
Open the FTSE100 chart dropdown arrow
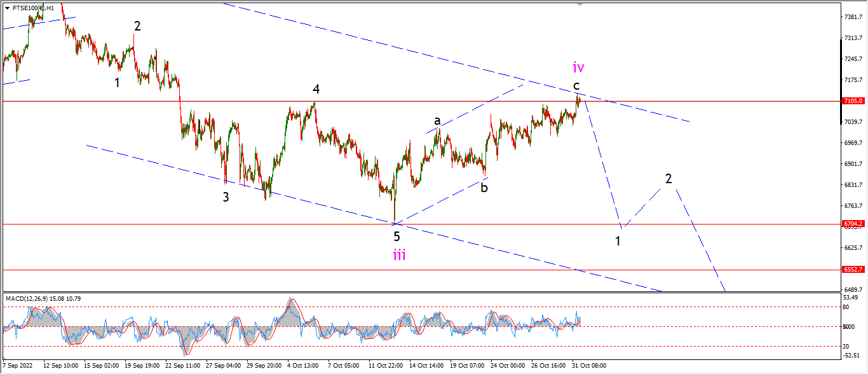[x=7, y=8]
